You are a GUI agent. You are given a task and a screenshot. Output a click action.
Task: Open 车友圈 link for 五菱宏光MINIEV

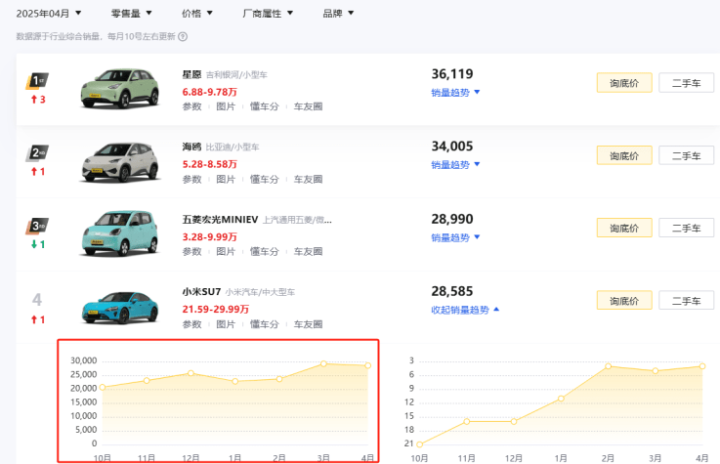[x=308, y=252]
